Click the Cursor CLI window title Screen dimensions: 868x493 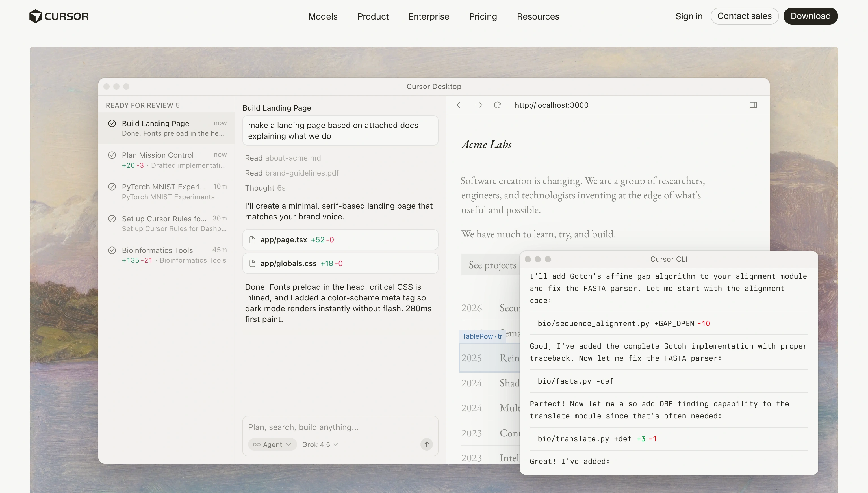pyautogui.click(x=669, y=259)
